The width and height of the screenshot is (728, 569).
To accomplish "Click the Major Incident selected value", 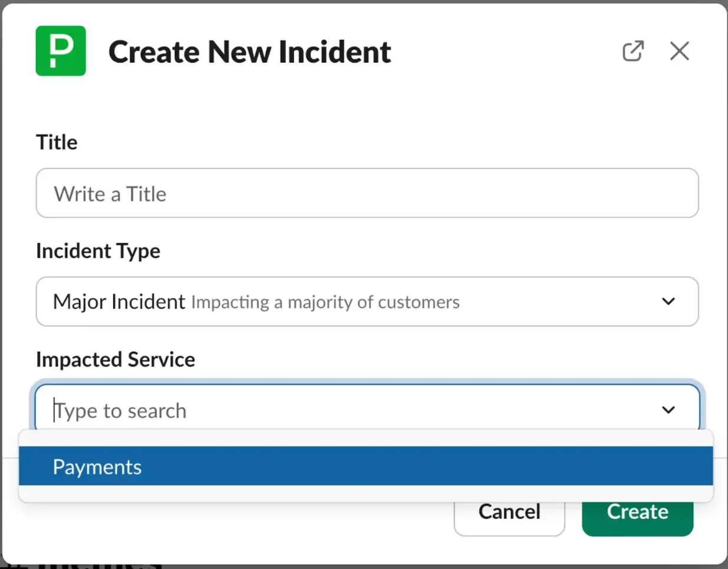I will click(119, 302).
